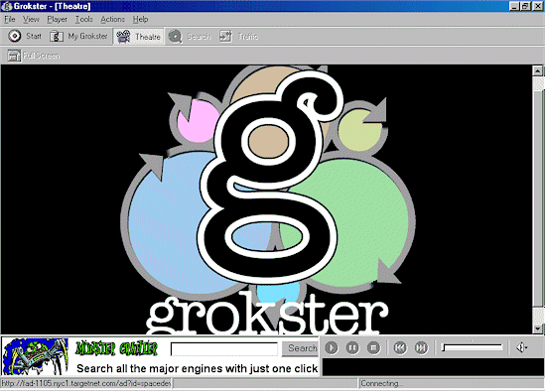Stop playback with the Stop button

(x=373, y=347)
